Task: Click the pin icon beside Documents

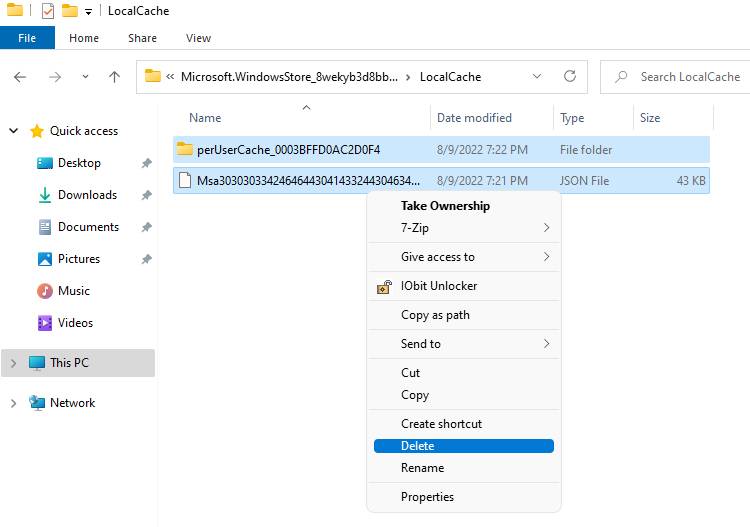Action: (146, 227)
